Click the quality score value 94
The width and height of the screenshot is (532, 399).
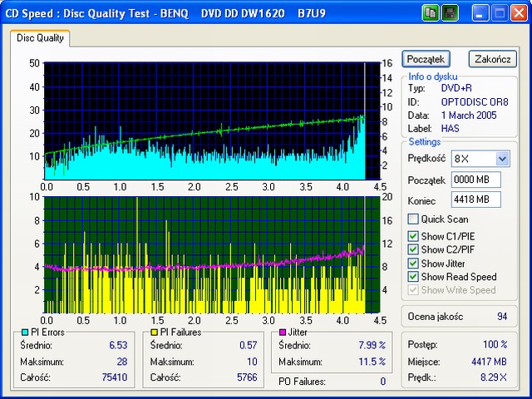502,317
